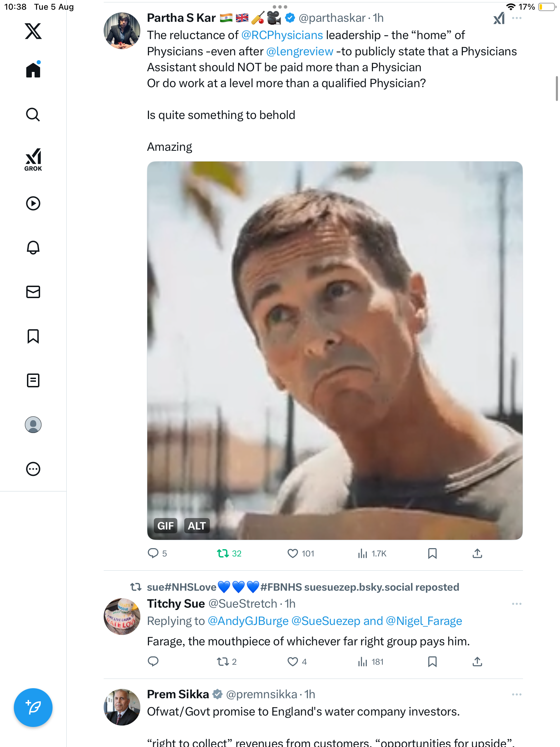Open more options on Titchy Sue's post
This screenshot has width=560, height=747.
[517, 604]
